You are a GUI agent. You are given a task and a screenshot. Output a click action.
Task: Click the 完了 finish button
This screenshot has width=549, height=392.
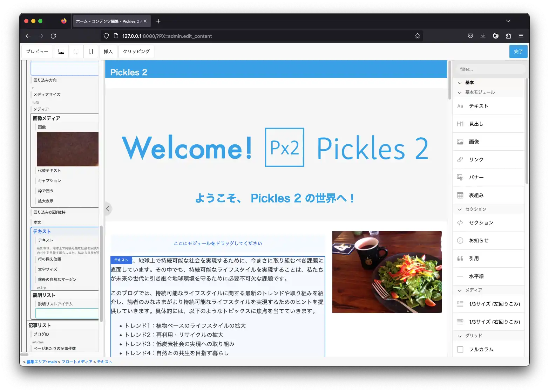tap(518, 51)
